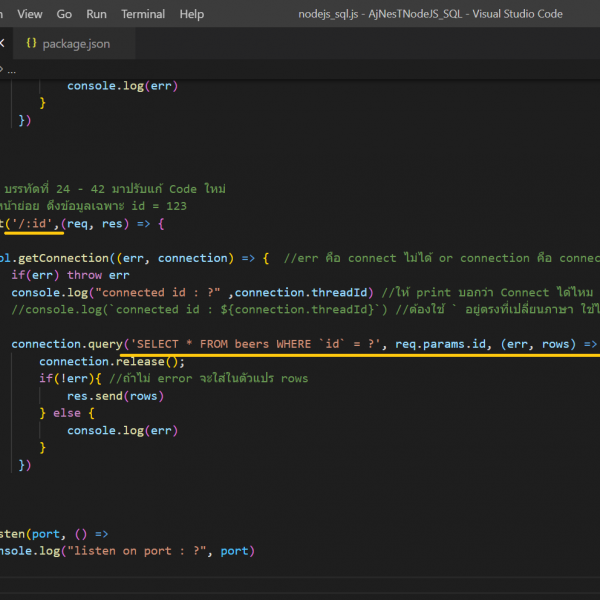This screenshot has height=600, width=600.
Task: Open the Run menu
Action: click(96, 14)
